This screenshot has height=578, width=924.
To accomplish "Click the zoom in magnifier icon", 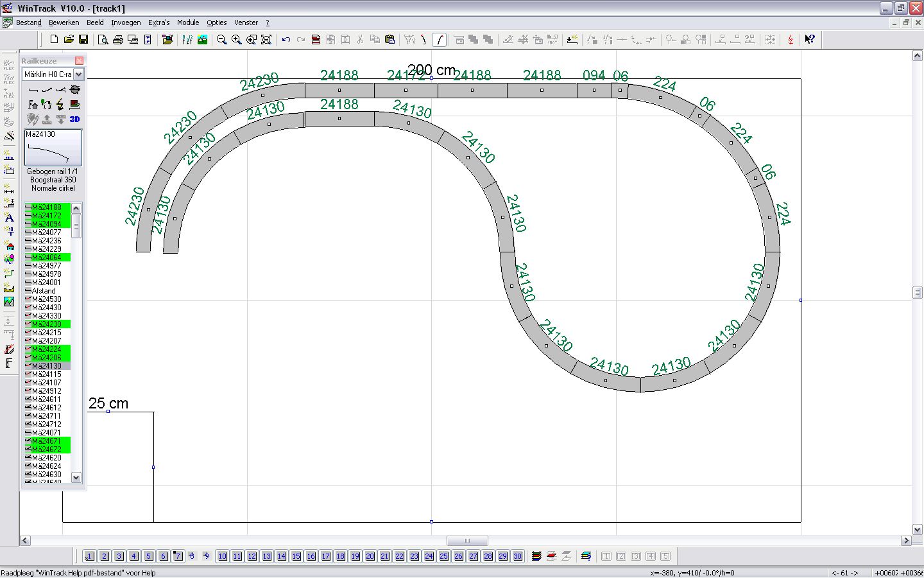I will [237, 40].
